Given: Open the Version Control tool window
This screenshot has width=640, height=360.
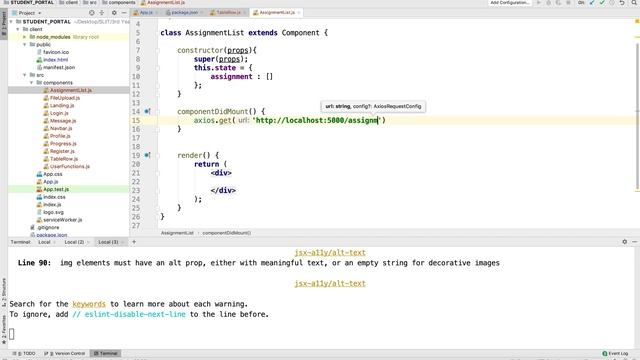Looking at the screenshot, I should point(64,353).
